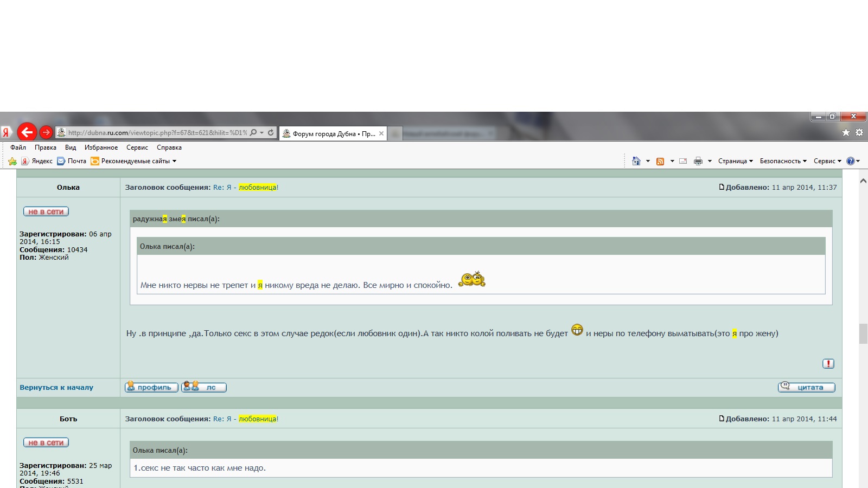Go back with the red back arrow
The width and height of the screenshot is (868, 488).
27,132
